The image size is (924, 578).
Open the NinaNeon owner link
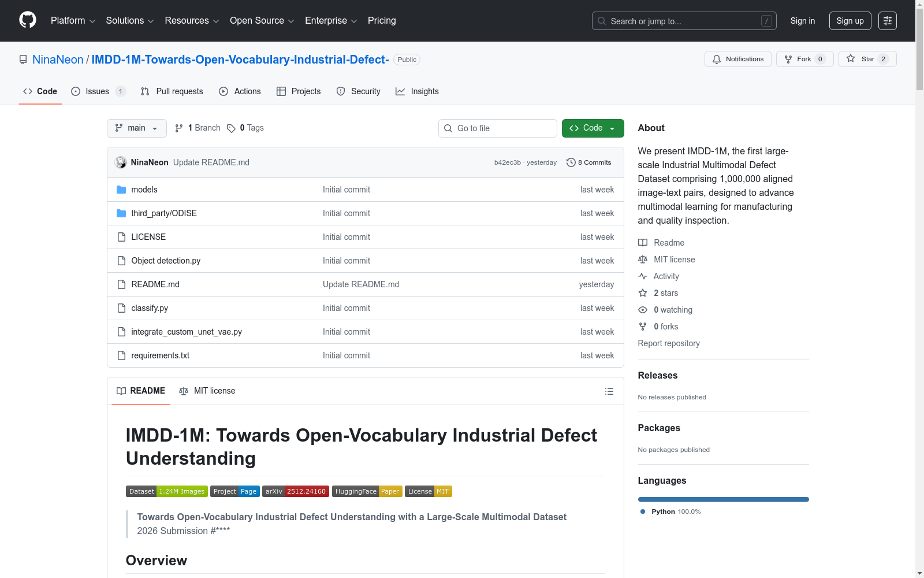tap(58, 60)
